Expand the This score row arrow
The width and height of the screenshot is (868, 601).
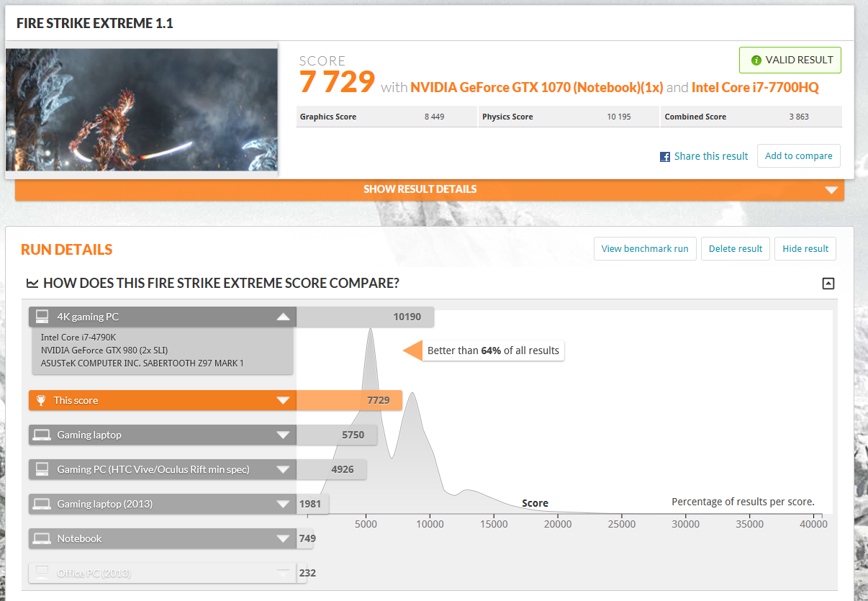(283, 401)
